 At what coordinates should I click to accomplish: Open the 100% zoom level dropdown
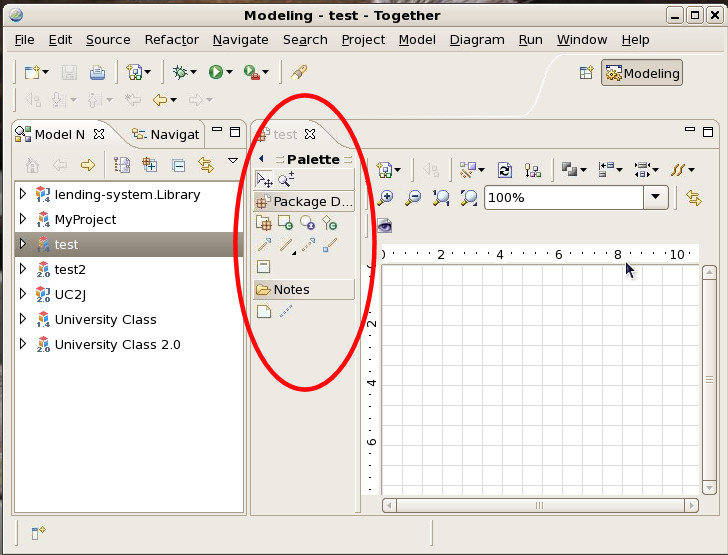click(x=656, y=198)
